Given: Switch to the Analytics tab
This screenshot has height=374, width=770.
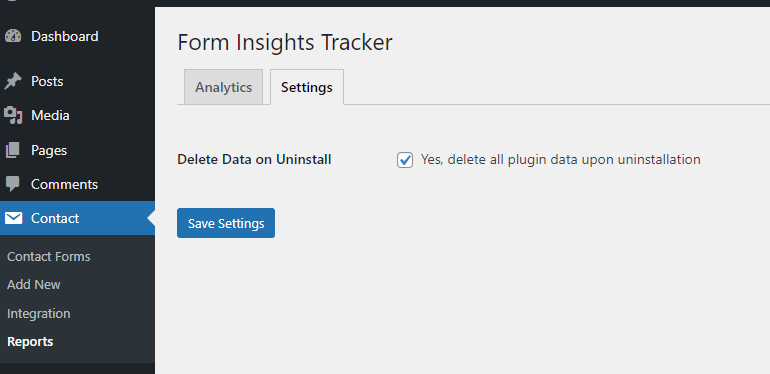Looking at the screenshot, I should (x=223, y=87).
